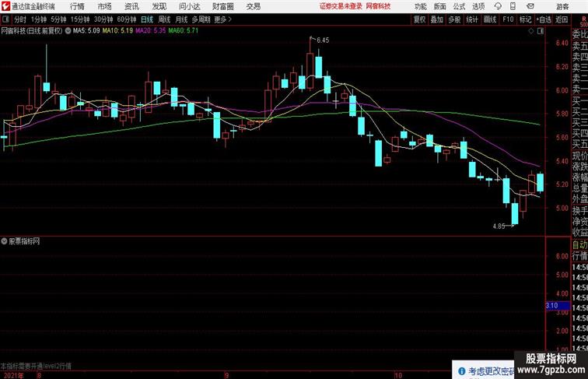
Task: Click the 6.45 high price marker
Action: pos(323,40)
